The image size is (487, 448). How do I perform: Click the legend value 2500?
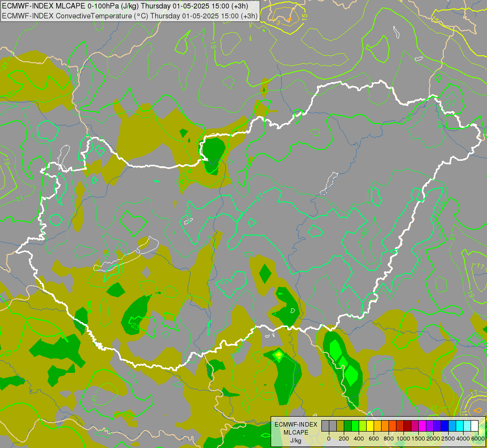point(448,439)
